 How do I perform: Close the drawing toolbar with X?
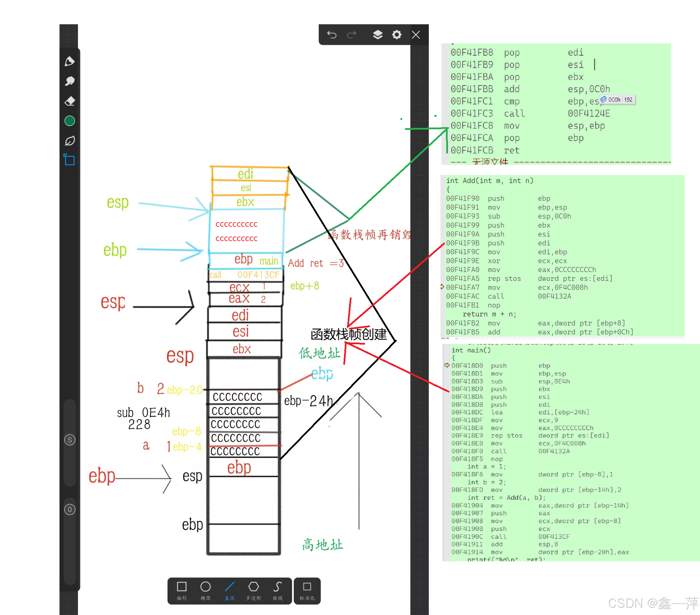point(416,35)
